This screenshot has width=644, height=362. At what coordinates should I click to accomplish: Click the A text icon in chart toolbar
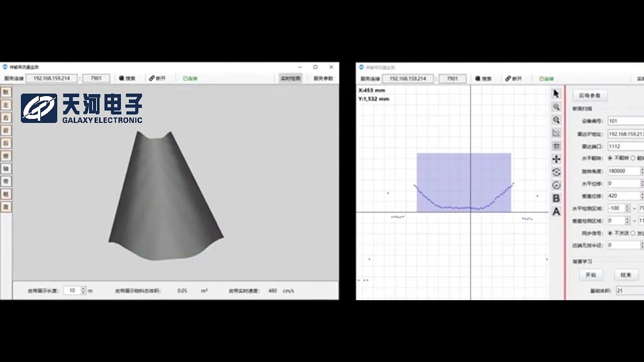pos(556,212)
